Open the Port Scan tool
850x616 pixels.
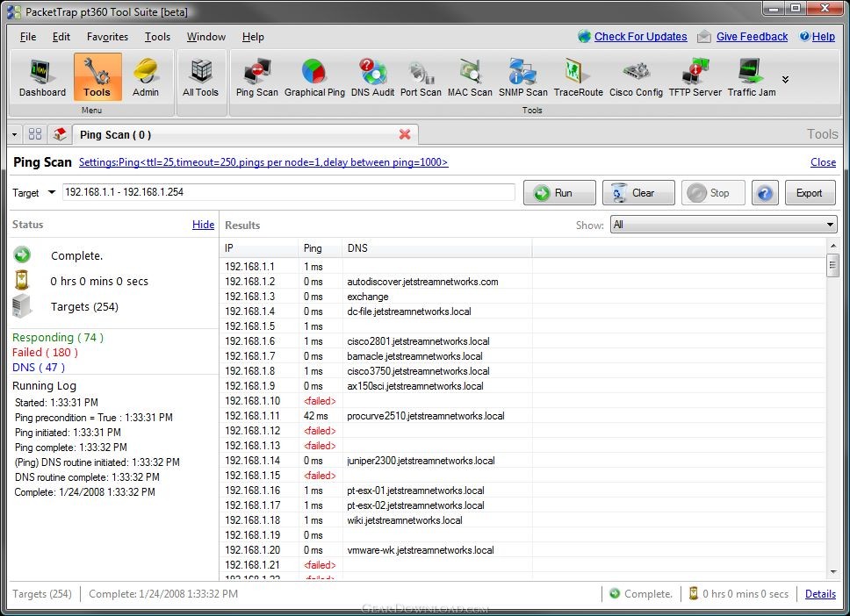(421, 78)
